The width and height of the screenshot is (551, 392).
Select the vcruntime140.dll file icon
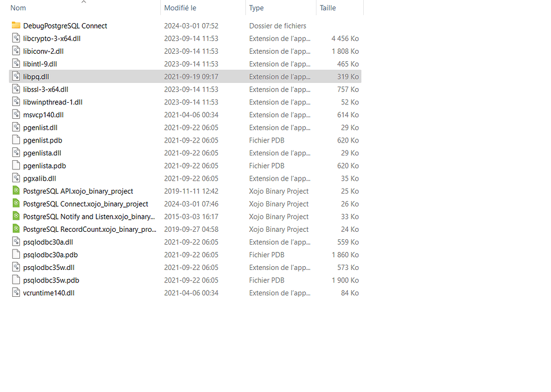[16, 293]
